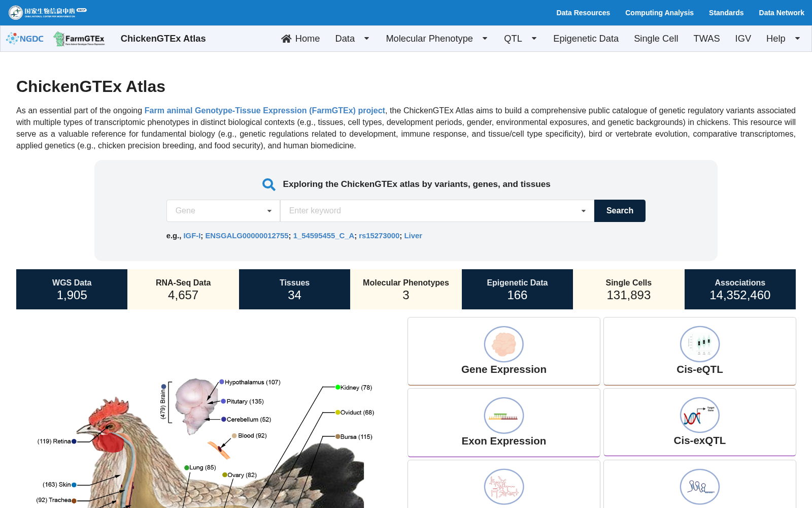
Task: Click the Cis-eQTL card label
Action: [700, 369]
